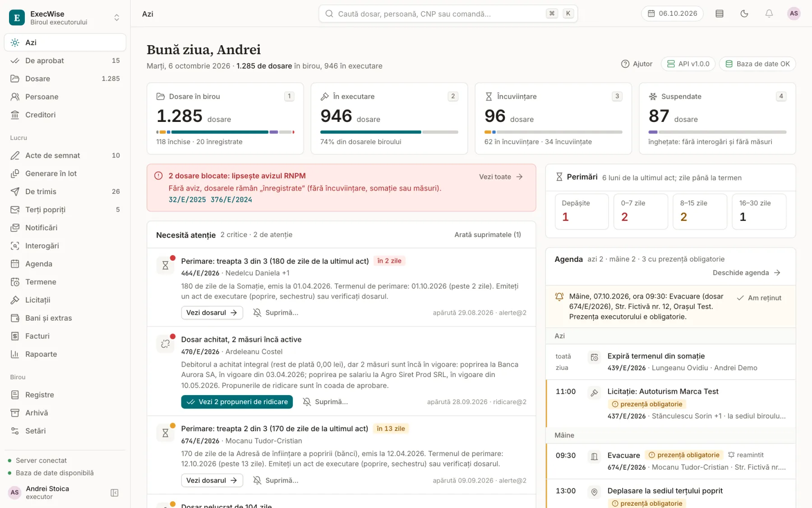Click Am reținut on the evacuation reminder
The image size is (812, 508).
pyautogui.click(x=759, y=298)
